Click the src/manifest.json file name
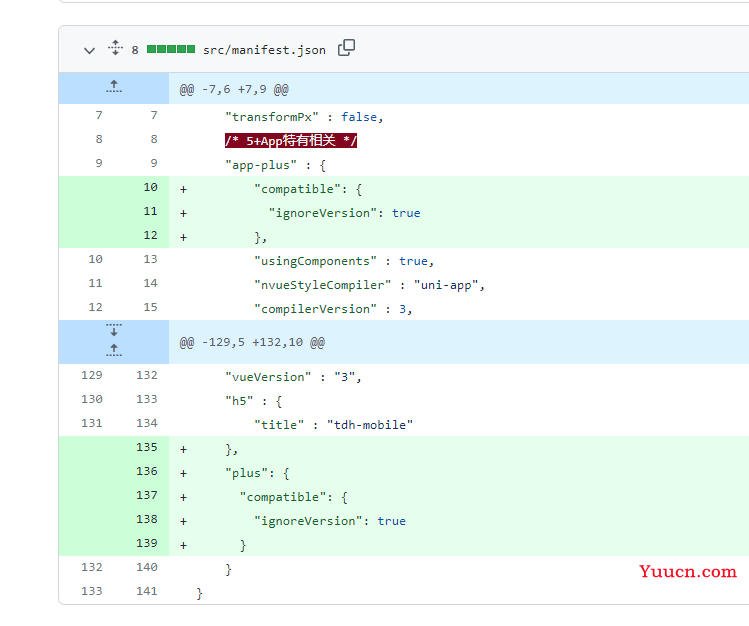The height and width of the screenshot is (626, 749). tap(264, 50)
